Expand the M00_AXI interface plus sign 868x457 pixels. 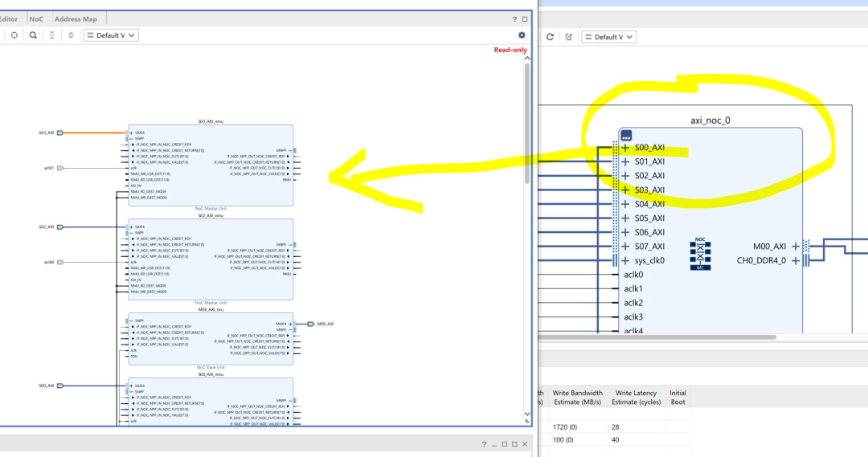point(796,247)
